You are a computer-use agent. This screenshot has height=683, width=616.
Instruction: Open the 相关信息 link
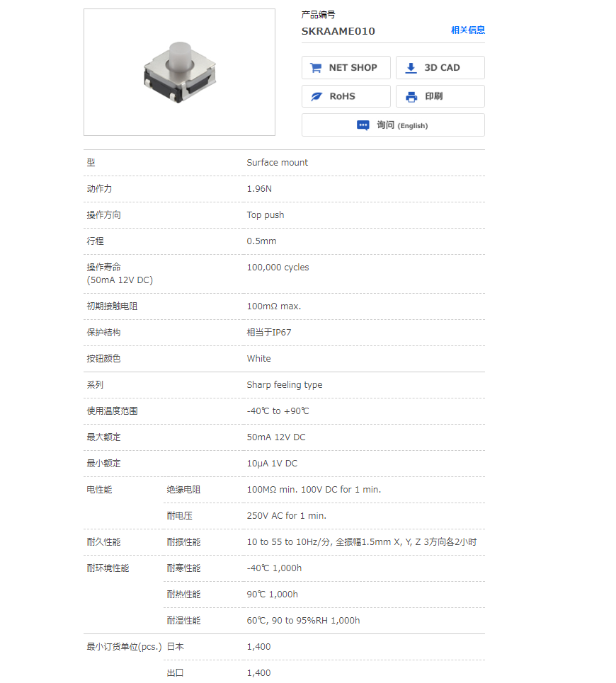tap(468, 30)
